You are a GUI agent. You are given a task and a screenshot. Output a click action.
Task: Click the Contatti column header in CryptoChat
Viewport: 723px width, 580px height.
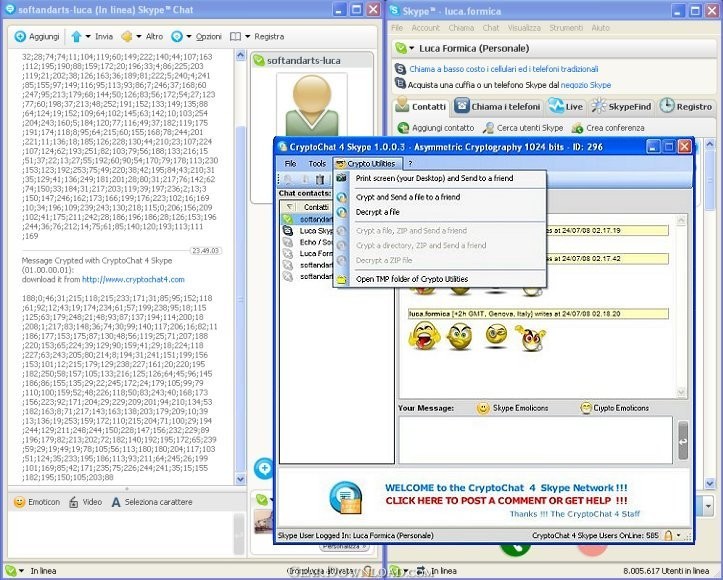tap(316, 207)
